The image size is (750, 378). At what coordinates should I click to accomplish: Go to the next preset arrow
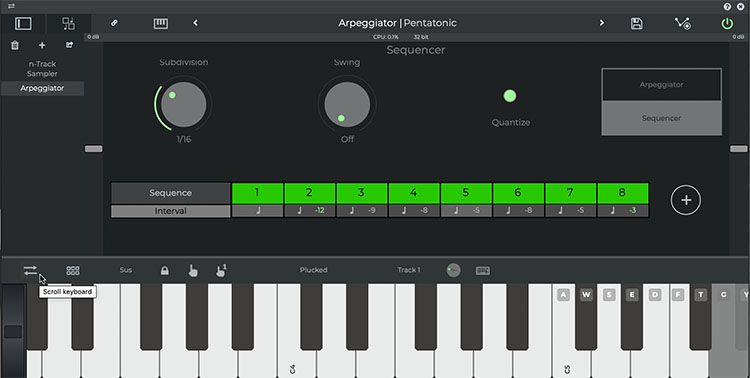click(x=602, y=23)
